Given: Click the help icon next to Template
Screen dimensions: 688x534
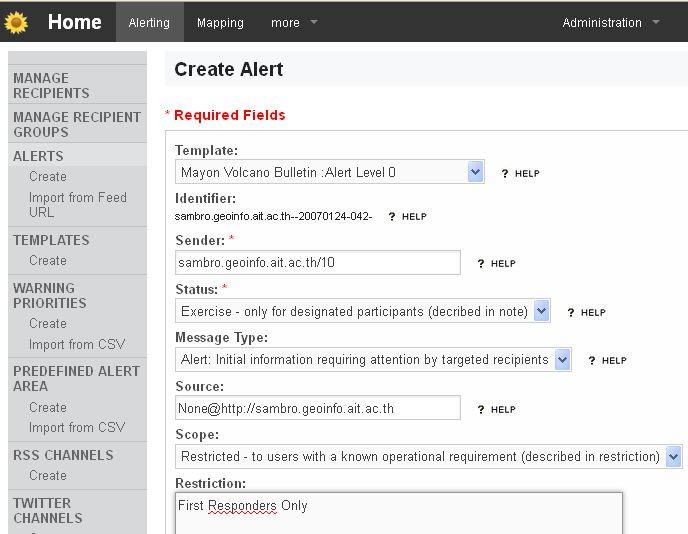Looking at the screenshot, I should [520, 173].
